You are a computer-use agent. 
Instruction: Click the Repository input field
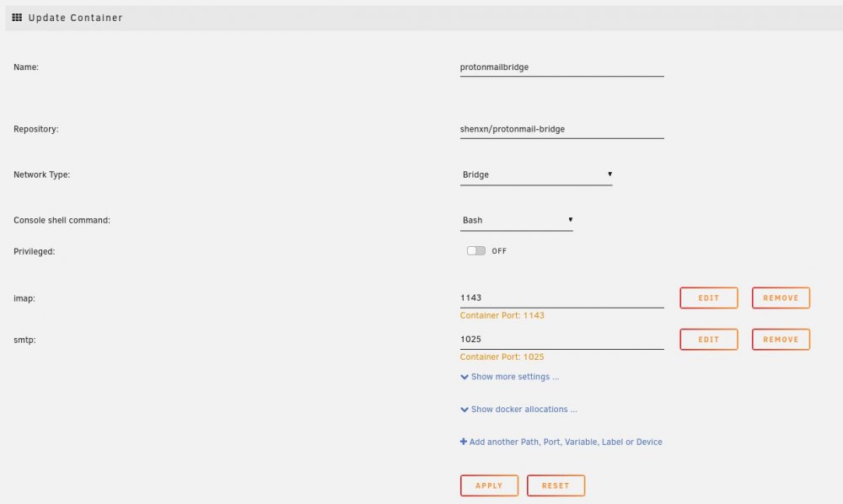pos(561,129)
